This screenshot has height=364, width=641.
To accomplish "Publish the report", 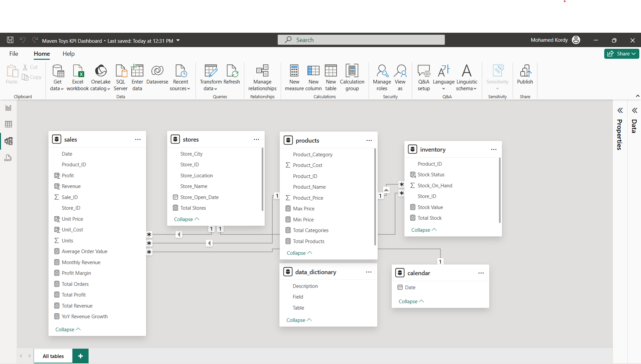I will click(x=525, y=74).
